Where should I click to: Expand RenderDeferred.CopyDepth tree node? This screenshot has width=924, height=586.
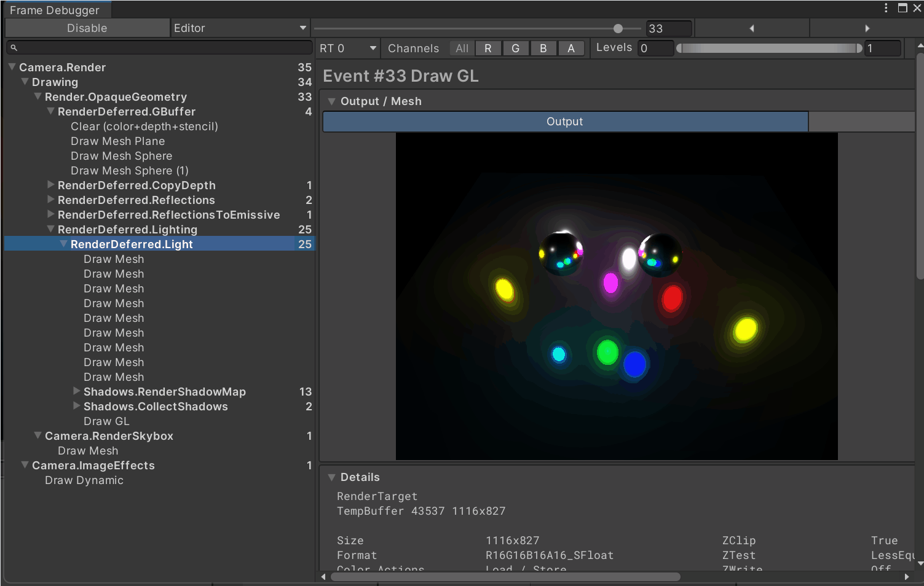(x=51, y=185)
